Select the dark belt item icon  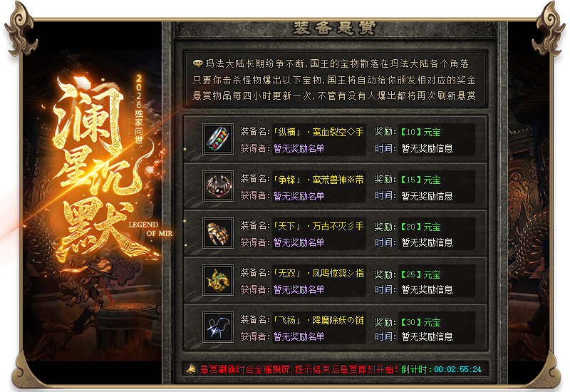click(218, 186)
